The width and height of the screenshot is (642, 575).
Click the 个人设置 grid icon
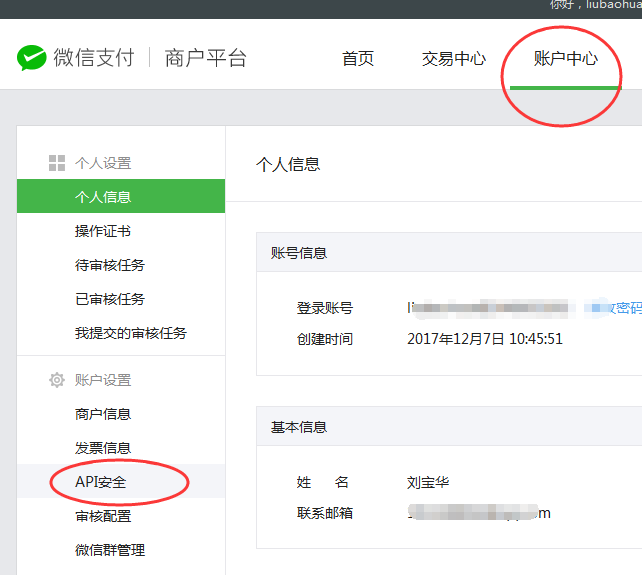point(57,163)
